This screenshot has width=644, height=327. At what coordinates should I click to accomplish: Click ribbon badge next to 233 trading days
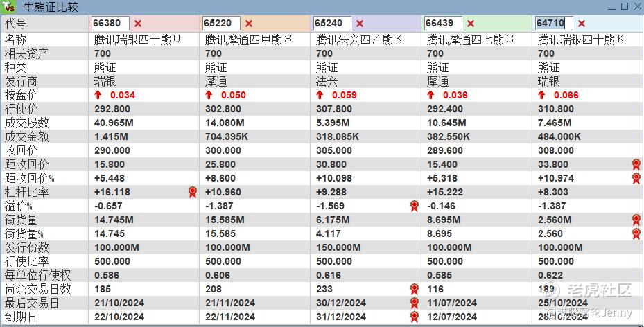[415, 290]
